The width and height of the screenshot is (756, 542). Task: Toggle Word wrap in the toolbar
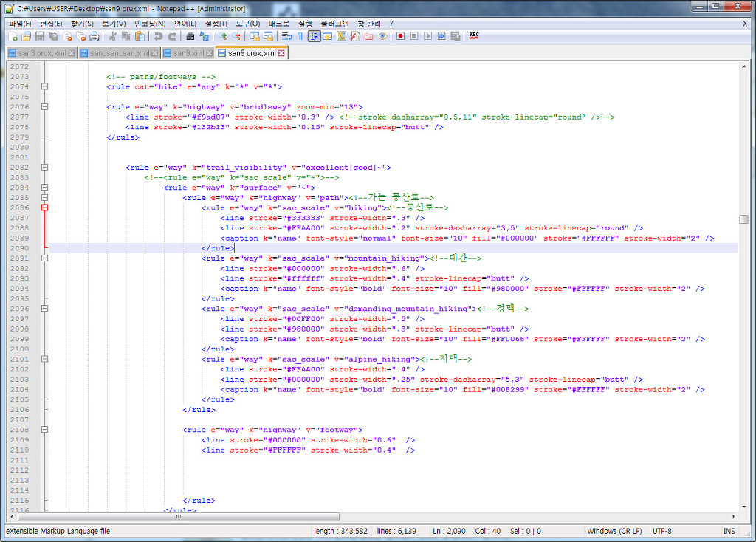pyautogui.click(x=287, y=36)
